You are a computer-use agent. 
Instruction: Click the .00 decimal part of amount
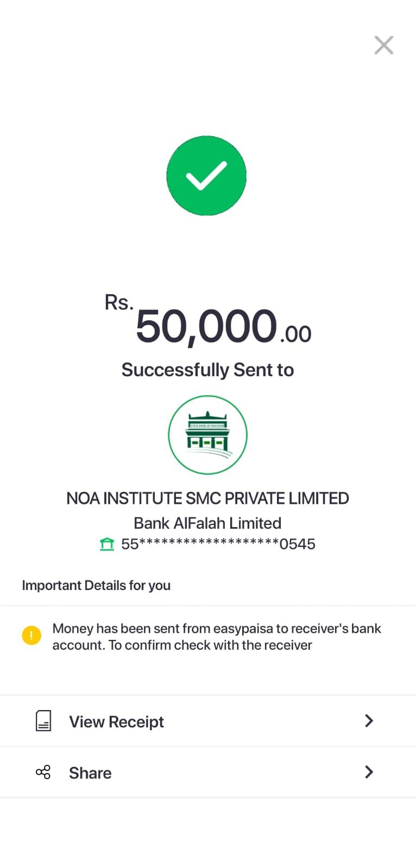pos(296,334)
